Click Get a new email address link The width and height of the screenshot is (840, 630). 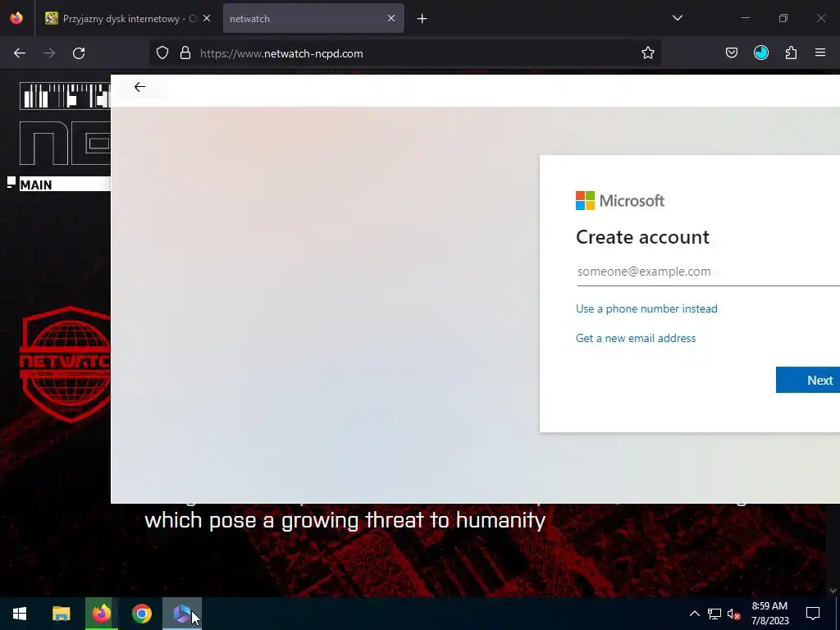pos(636,339)
